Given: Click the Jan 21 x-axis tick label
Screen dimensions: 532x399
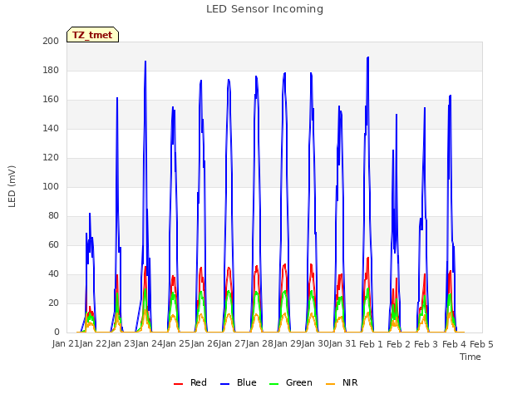Looking at the screenshot, I should [66, 343].
